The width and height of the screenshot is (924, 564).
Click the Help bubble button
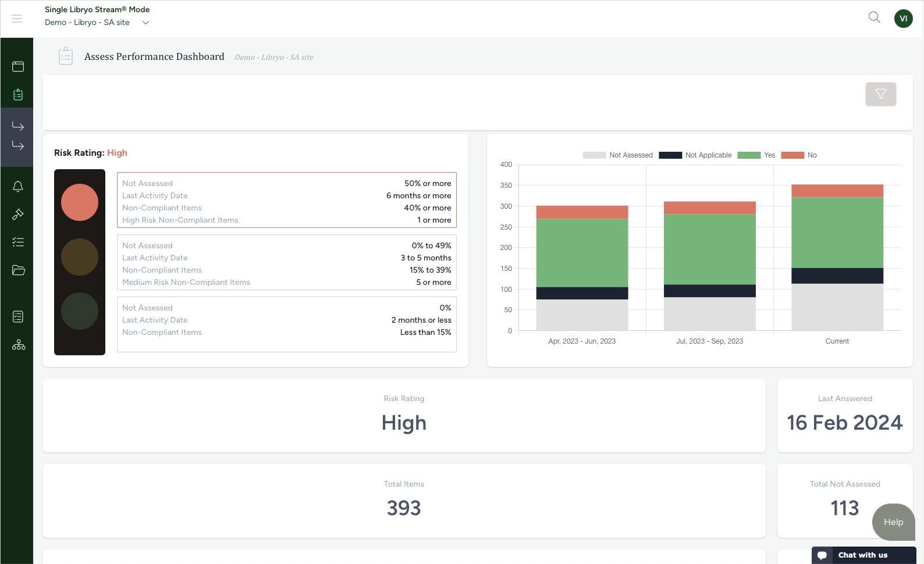pos(894,522)
